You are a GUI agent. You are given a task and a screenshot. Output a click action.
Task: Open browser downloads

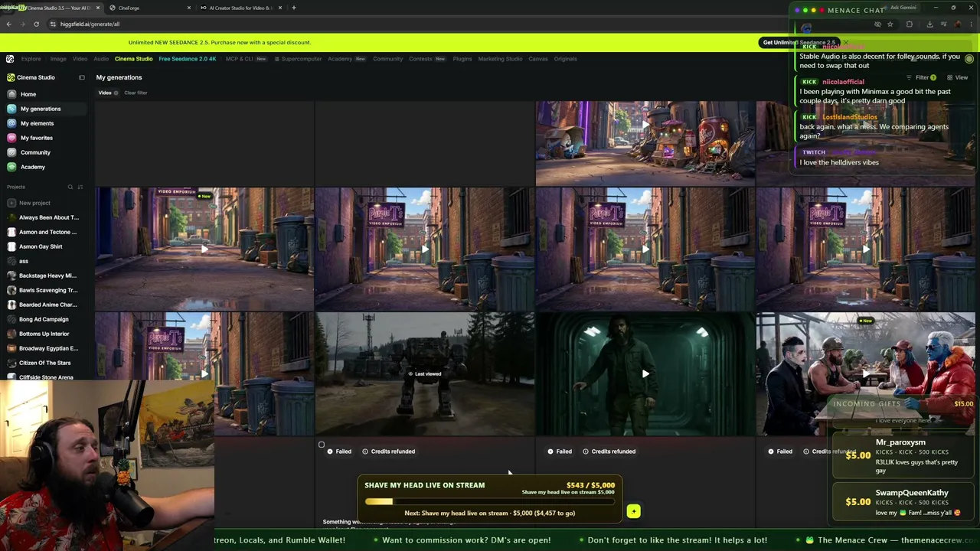click(929, 24)
